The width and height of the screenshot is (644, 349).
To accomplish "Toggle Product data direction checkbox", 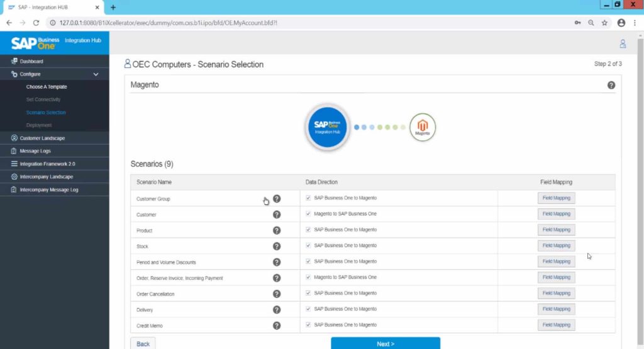I will pyautogui.click(x=308, y=230).
